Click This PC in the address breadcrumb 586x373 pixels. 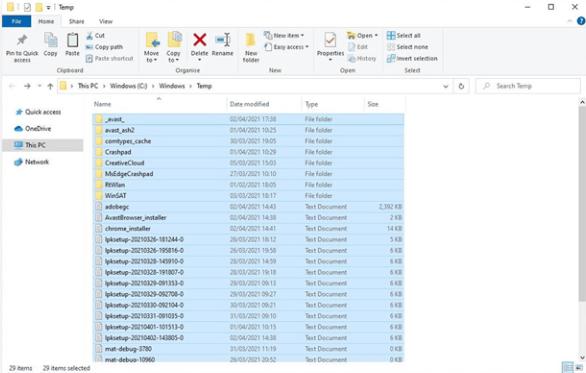[x=88, y=86]
